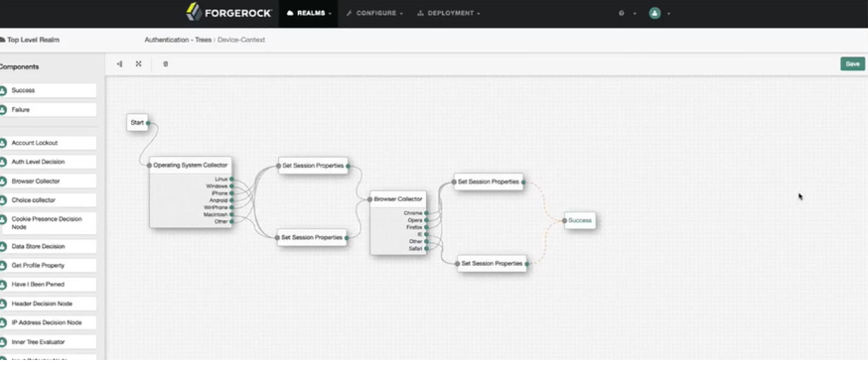Select the Browser Collector node on canvas
This screenshot has width=868, height=367.
398,223
